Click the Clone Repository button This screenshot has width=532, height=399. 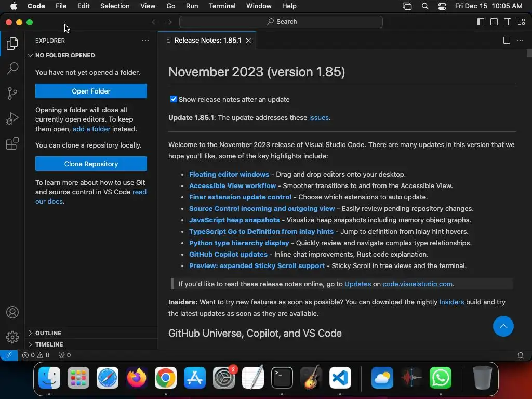[91, 164]
